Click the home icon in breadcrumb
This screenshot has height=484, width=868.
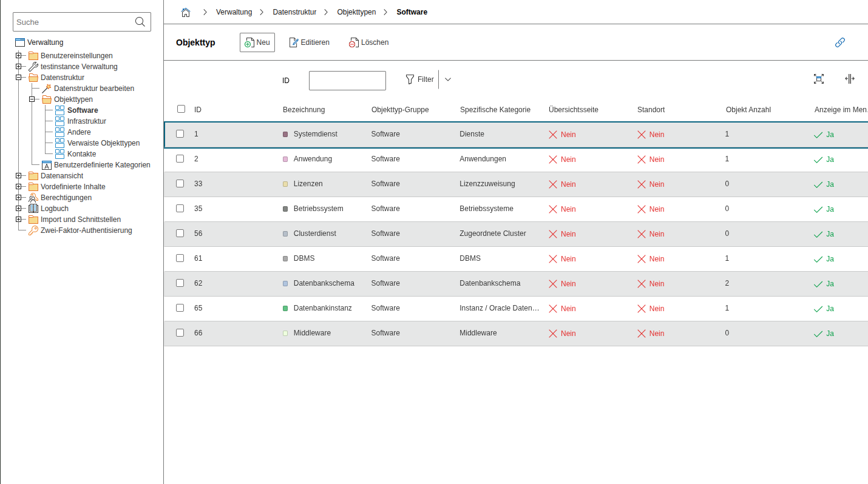[x=186, y=12]
